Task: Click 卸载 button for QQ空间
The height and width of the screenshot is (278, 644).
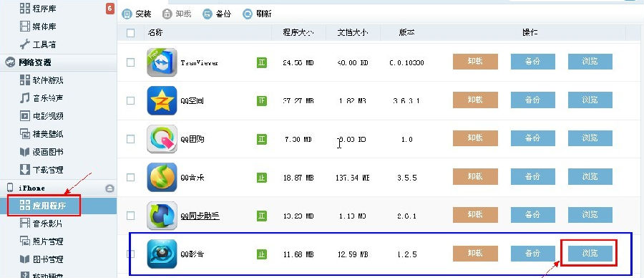Action: tap(475, 100)
